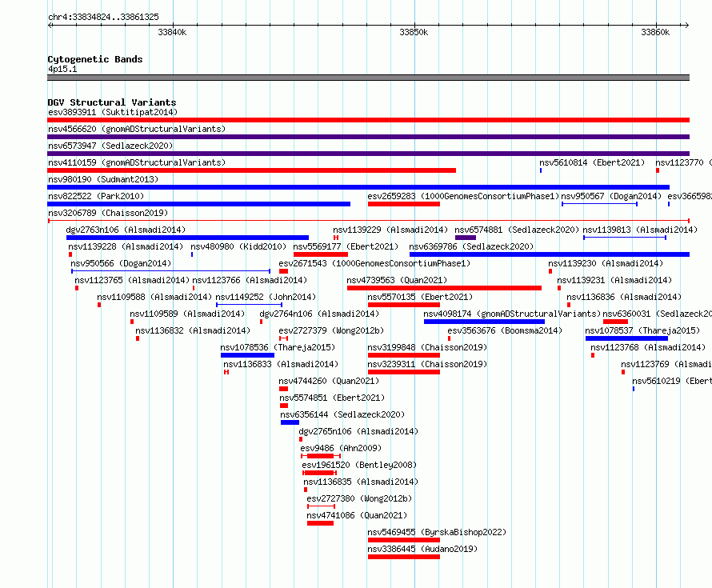Select nsv3386445 (Audano2019) label
712x588 pixels.
point(422,549)
